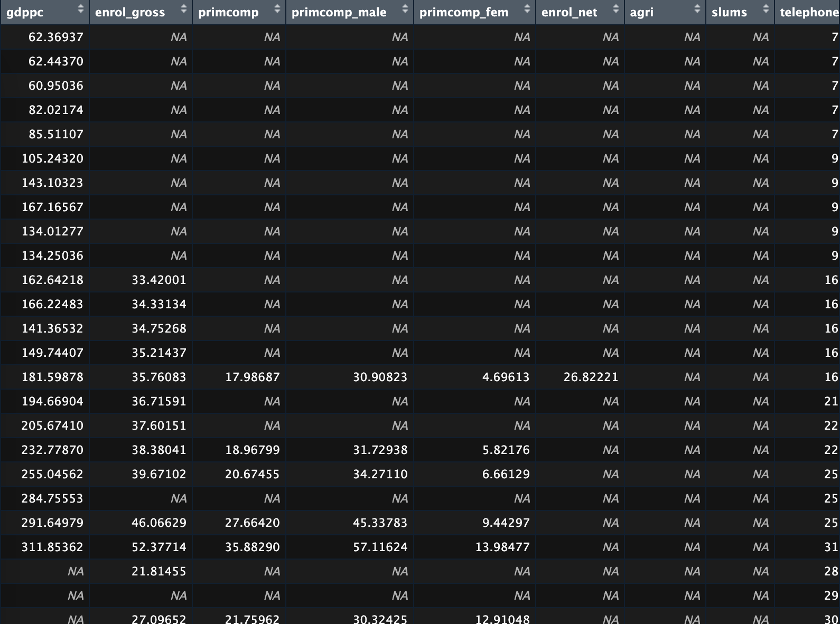Viewport: 840px width, 624px height.
Task: Select the slums column header
Action: coord(740,12)
